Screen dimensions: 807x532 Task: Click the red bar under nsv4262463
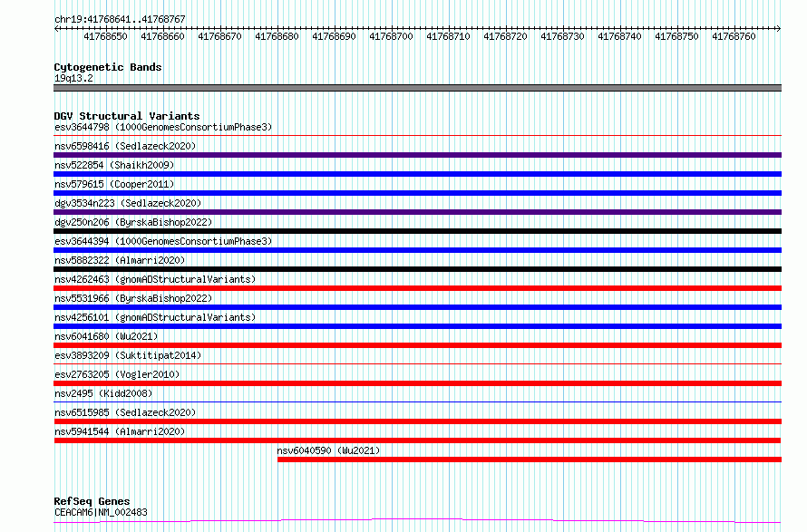417,288
